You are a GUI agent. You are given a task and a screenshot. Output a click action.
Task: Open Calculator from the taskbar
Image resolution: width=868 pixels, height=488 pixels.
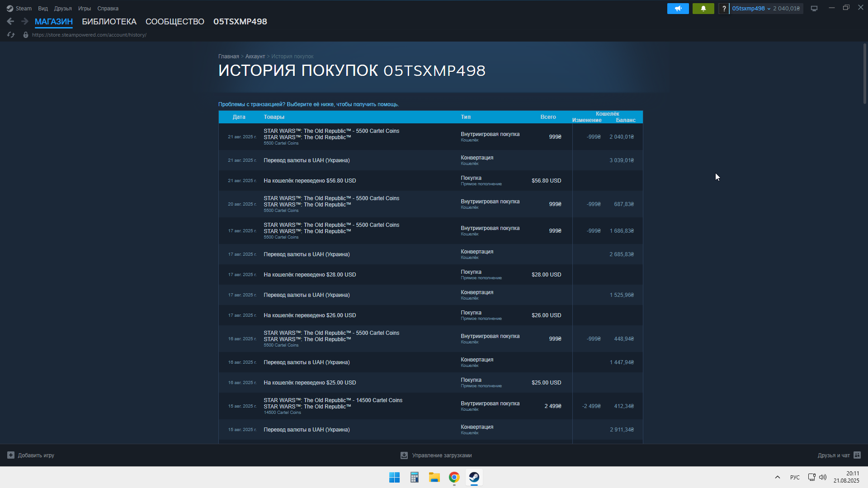tap(414, 477)
